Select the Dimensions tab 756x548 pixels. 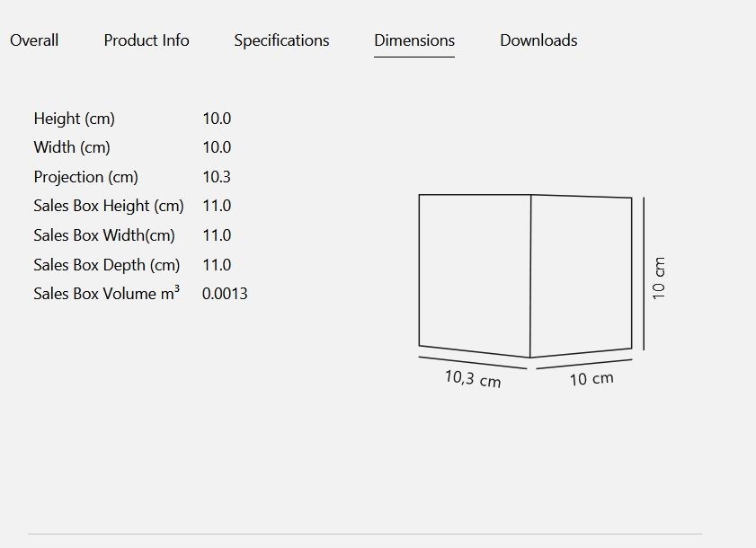tap(414, 40)
